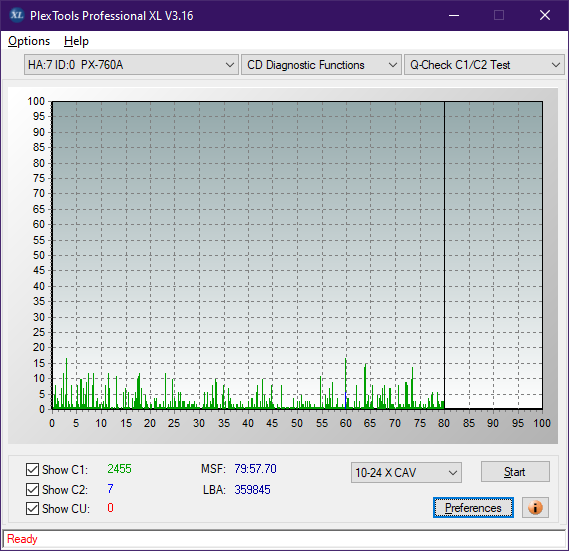Image resolution: width=569 pixels, height=551 pixels.
Task: Uncheck the Show C1 checkbox
Action: pos(32,469)
